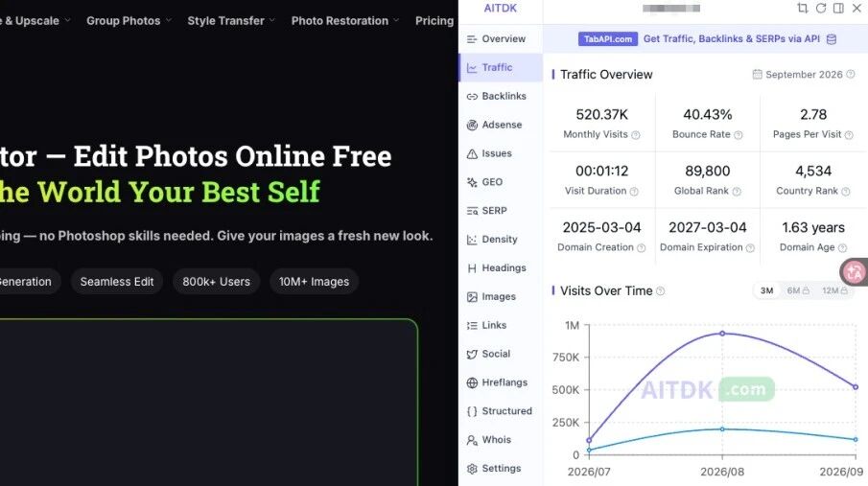Click the 10M+ Images pill
The image size is (868, 486).
point(314,282)
